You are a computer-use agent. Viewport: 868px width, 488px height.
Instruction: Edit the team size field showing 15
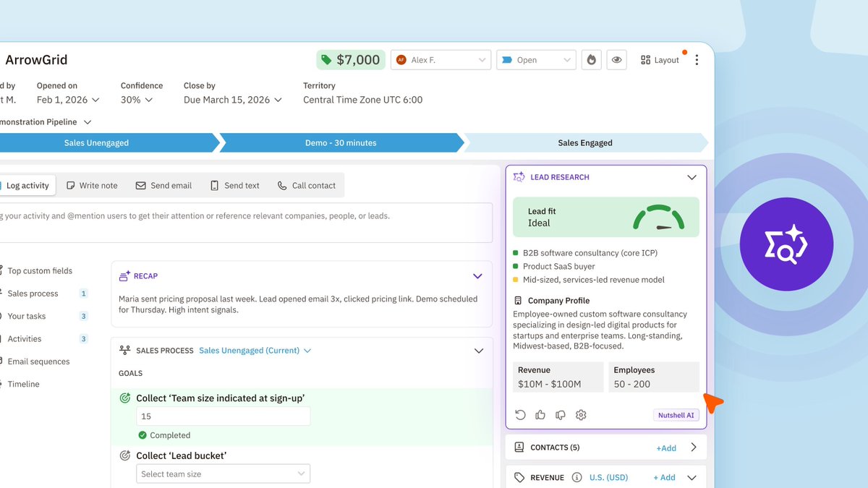(x=223, y=416)
